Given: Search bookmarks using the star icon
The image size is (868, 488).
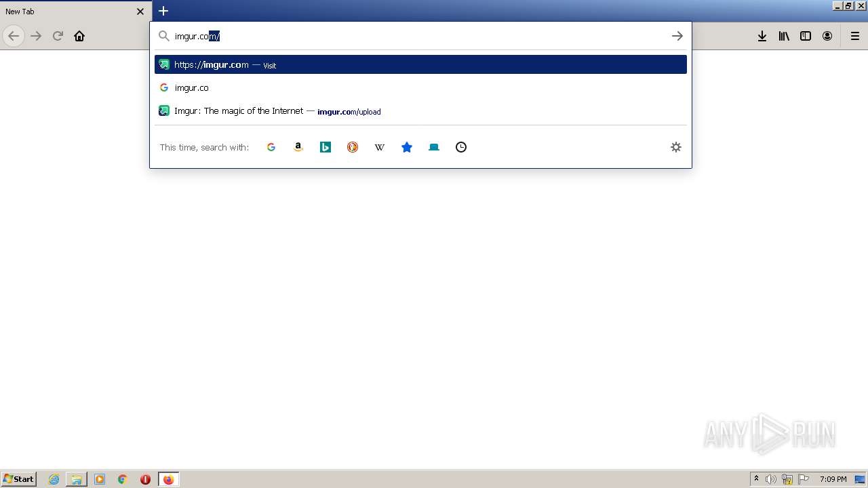Looking at the screenshot, I should point(407,147).
